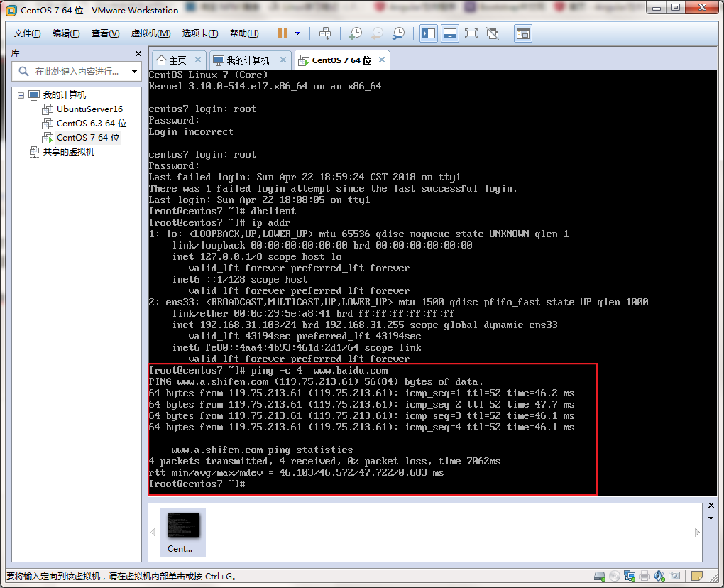The height and width of the screenshot is (588, 724).
Task: Click the Send Ctrl+Alt+Del toolbar icon
Action: tap(325, 33)
